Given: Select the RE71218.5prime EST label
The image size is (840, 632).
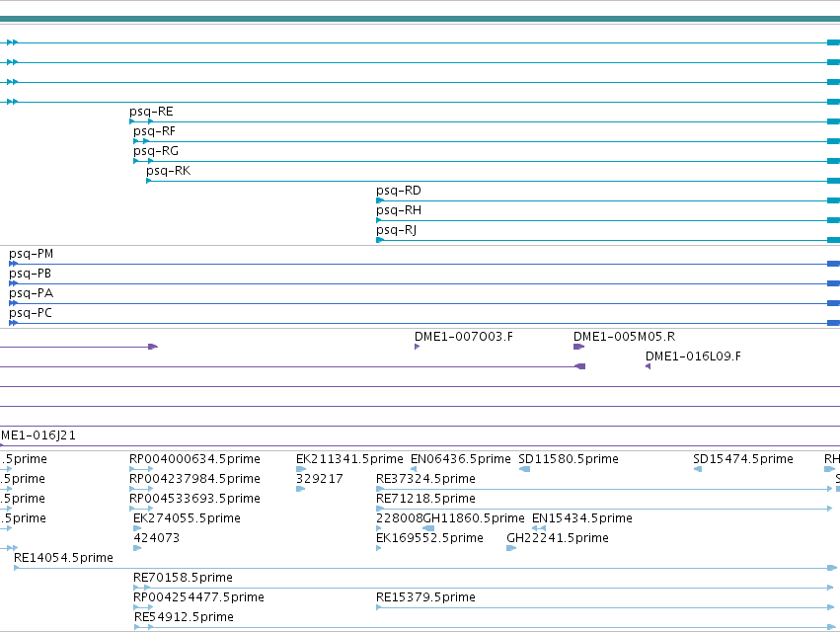Looking at the screenshot, I should coord(425,499).
